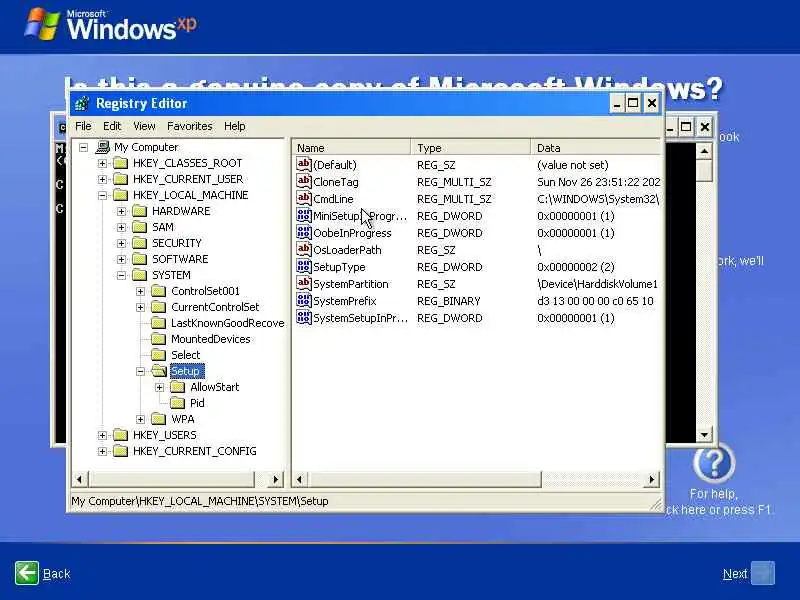Expand the HKEY_CLASSES_ROOT node
Screen dimensions: 800x600
click(103, 164)
